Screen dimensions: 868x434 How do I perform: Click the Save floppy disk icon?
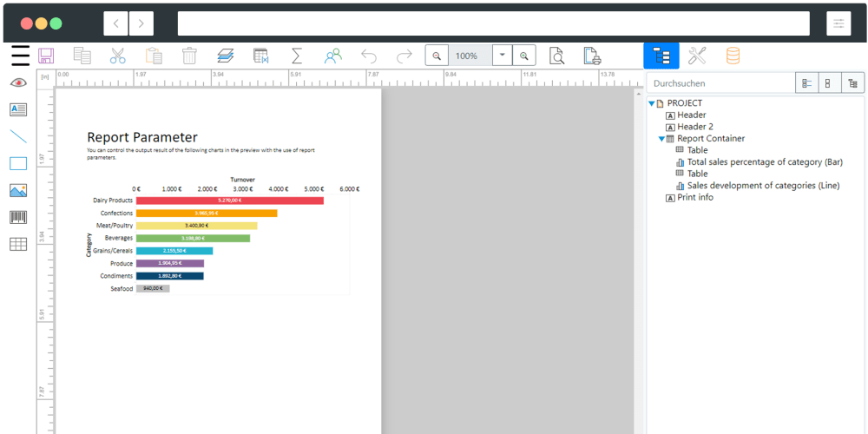click(46, 56)
